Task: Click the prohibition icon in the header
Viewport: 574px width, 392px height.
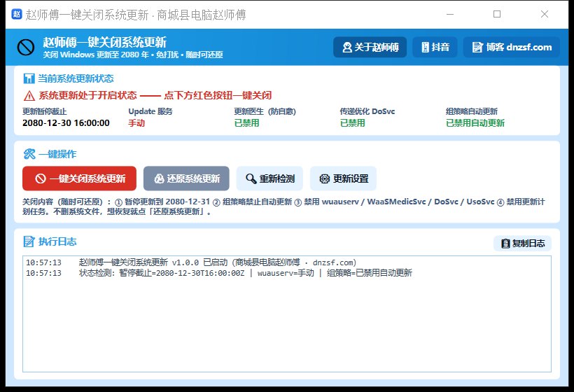Action: coord(26,47)
